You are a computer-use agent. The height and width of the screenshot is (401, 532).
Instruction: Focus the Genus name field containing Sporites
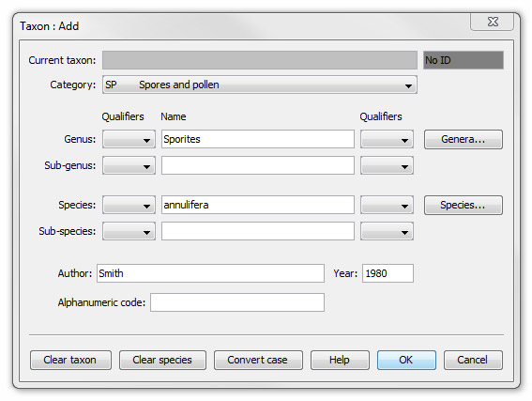(x=258, y=139)
